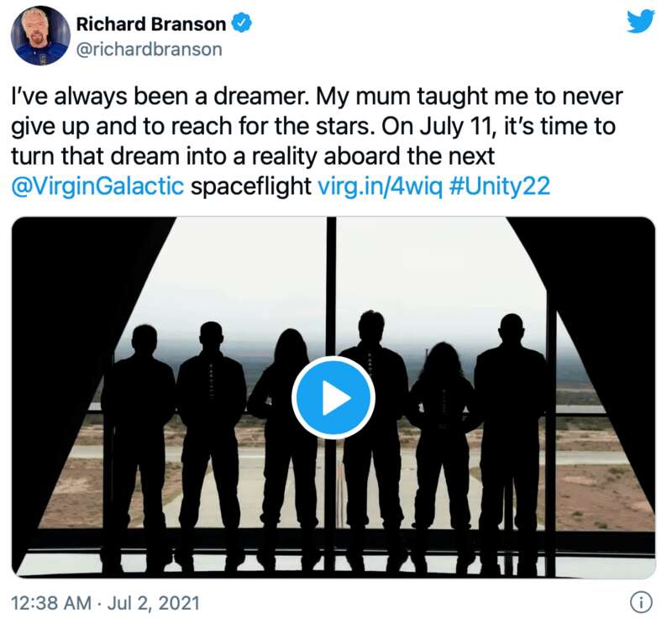This screenshot has height=624, width=672.
Task: Open the #Unity22 hashtag
Action: (499, 186)
